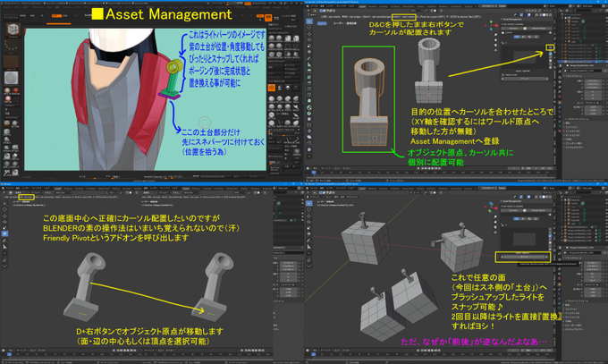Select the Annotate tool in bottom-right Blender toolbar
The height and width of the screenshot is (364, 608).
(309, 241)
